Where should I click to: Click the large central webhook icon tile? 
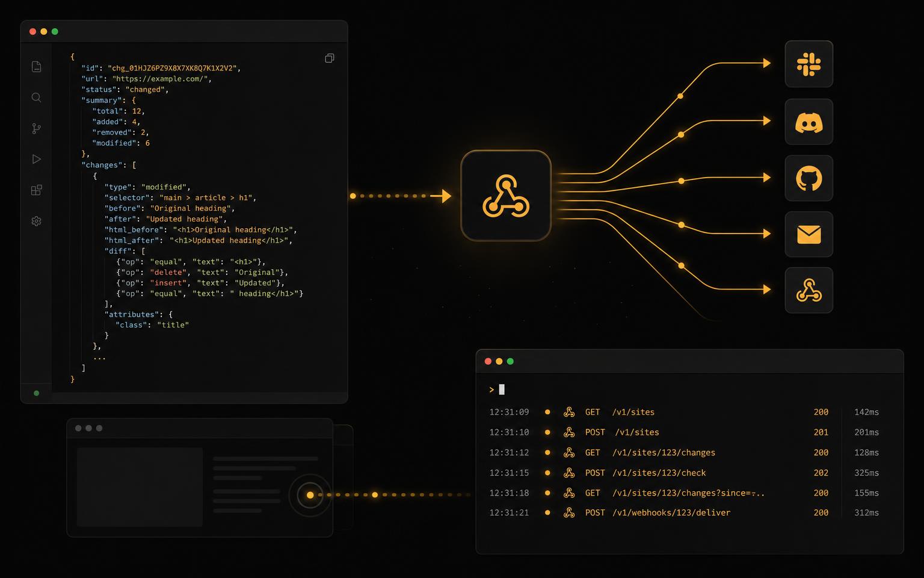coord(506,196)
